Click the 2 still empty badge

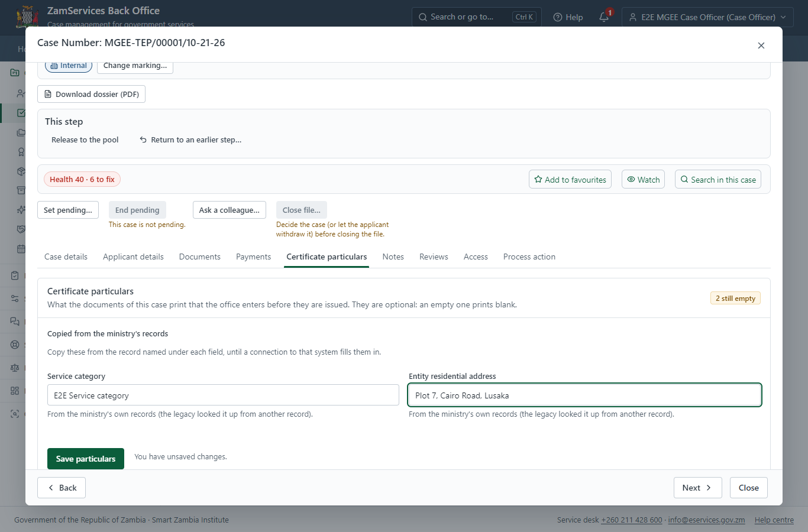tap(735, 299)
